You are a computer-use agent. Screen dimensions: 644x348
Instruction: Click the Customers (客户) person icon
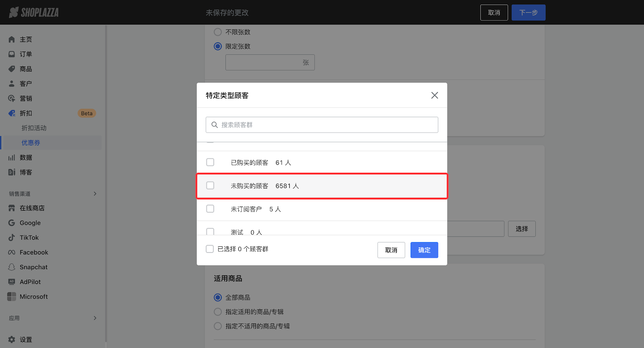12,84
